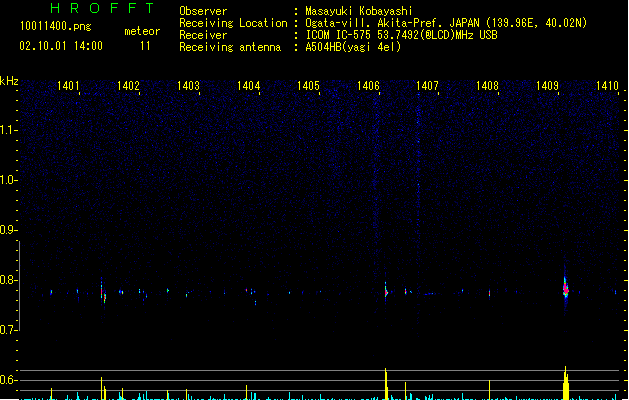Click the 0.8 kHz axis label
629x400 pixels.
8,280
